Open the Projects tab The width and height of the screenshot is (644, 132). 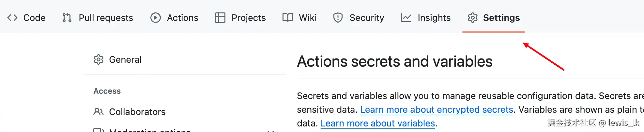coord(249,18)
